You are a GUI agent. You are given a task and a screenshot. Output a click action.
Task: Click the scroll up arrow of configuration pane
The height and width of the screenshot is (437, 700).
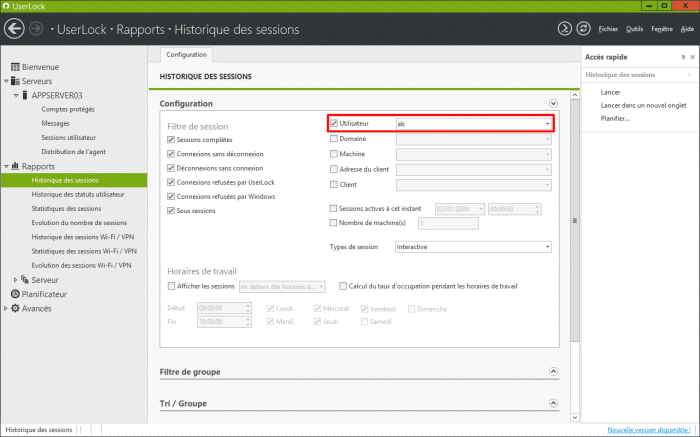[575, 95]
